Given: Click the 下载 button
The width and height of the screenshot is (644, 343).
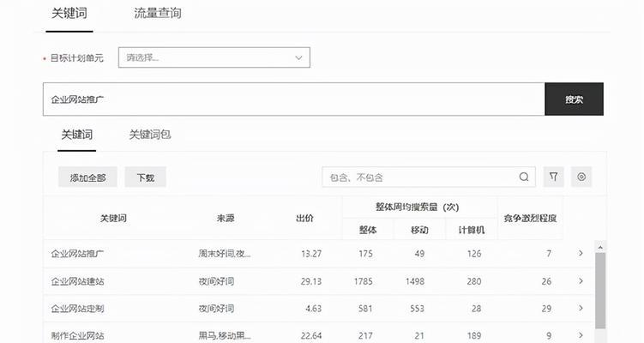Looking at the screenshot, I should (x=146, y=177).
